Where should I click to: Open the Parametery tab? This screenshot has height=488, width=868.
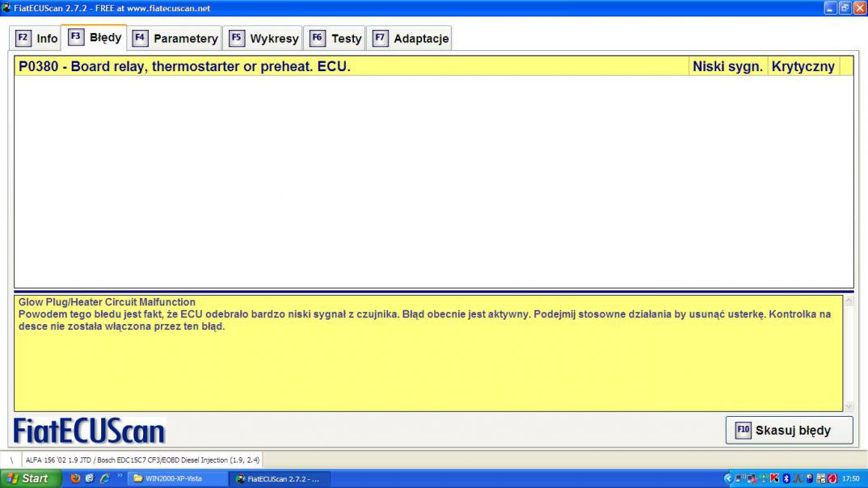point(175,38)
